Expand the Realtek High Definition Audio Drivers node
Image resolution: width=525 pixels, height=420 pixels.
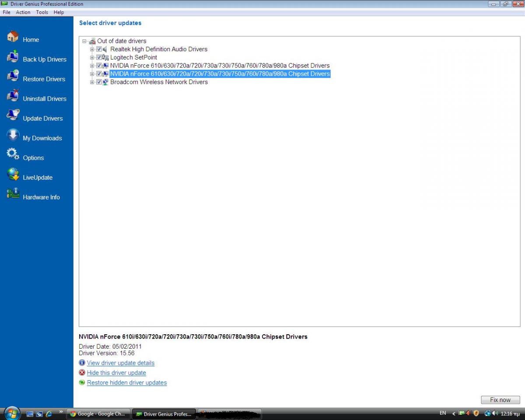click(x=92, y=49)
